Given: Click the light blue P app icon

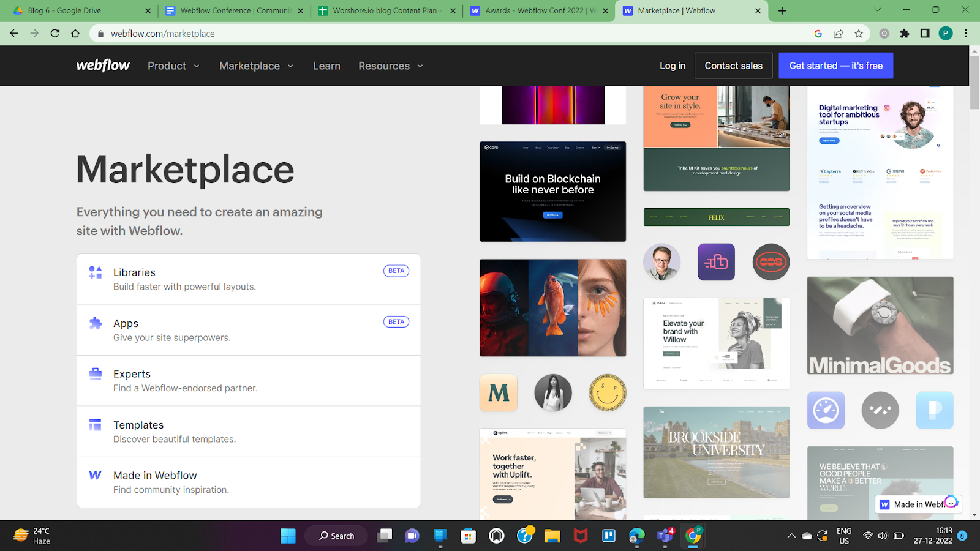Looking at the screenshot, I should [x=935, y=410].
